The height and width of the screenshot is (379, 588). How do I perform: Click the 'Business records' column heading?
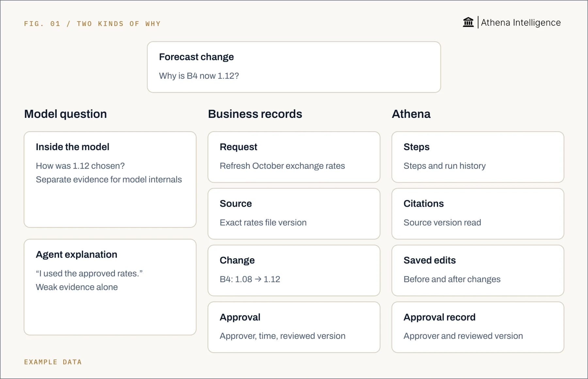[x=255, y=114]
